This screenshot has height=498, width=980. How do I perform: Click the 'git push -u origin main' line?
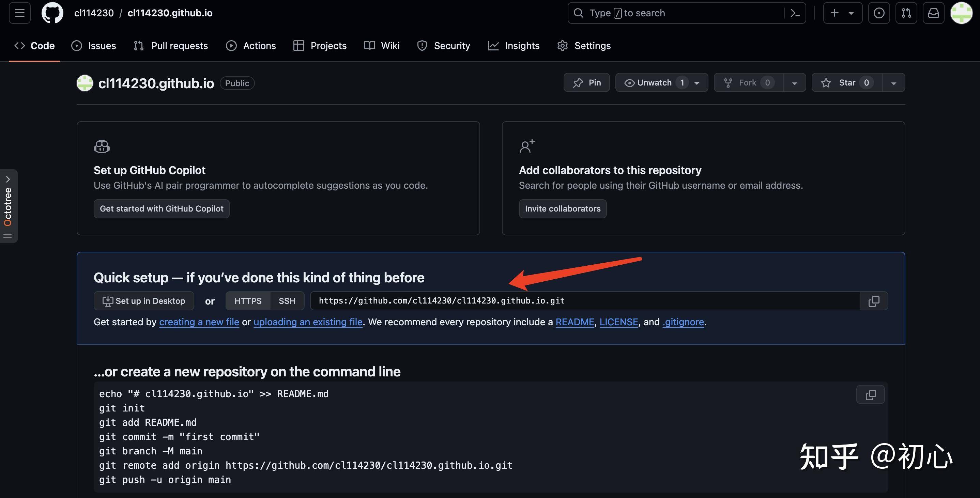click(165, 480)
